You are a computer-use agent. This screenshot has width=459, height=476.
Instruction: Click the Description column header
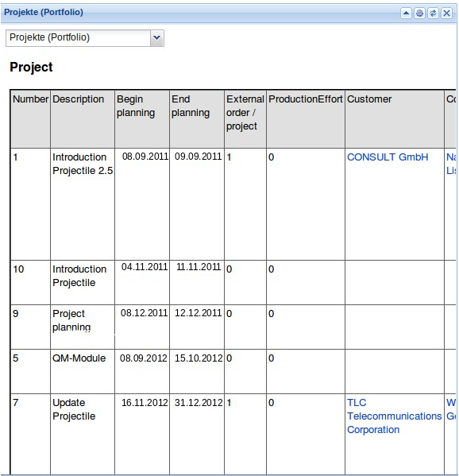click(83, 118)
